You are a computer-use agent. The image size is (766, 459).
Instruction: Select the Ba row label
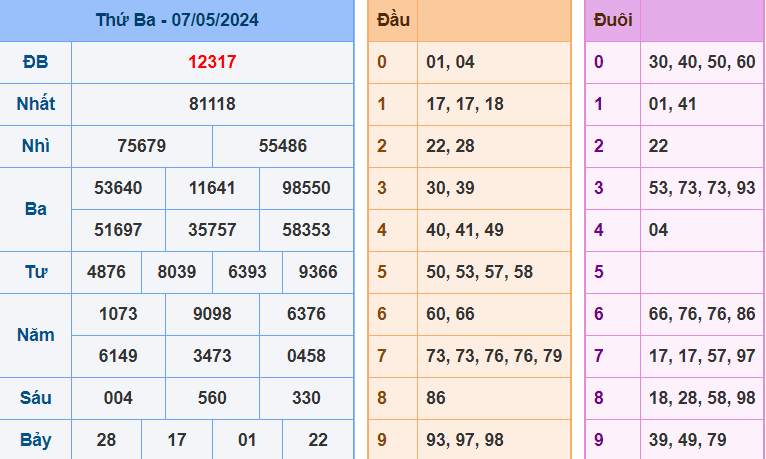36,209
